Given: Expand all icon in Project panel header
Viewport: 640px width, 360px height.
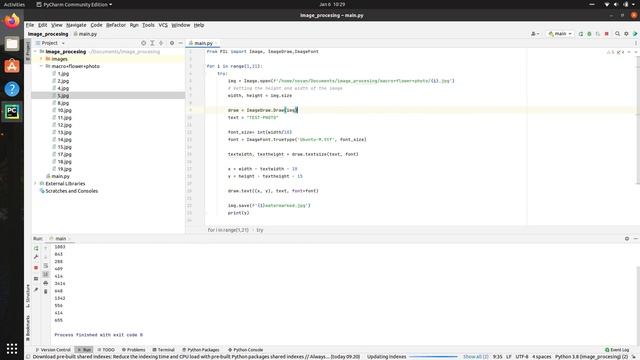Looking at the screenshot, I should 152,43.
